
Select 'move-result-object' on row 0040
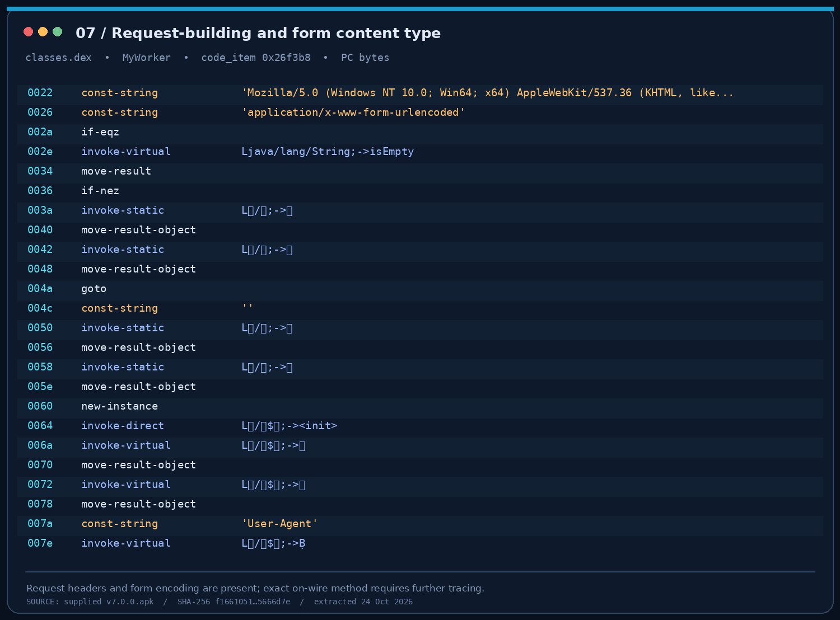[139, 230]
